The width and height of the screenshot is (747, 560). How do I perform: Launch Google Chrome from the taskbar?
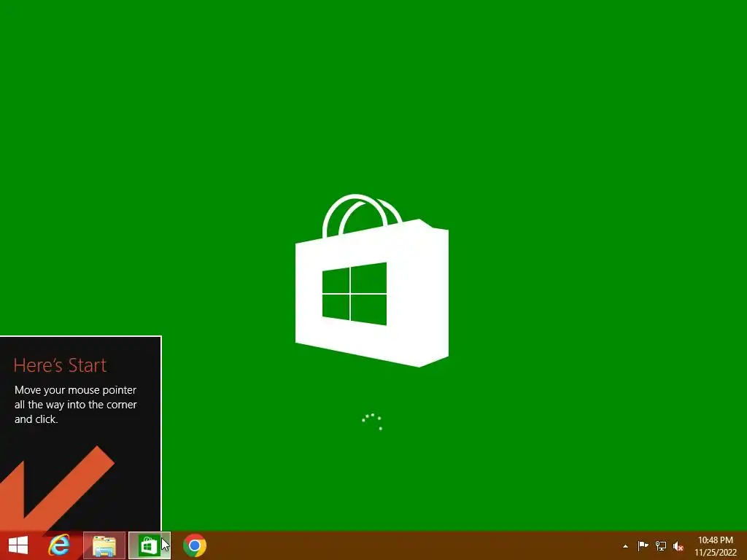194,545
